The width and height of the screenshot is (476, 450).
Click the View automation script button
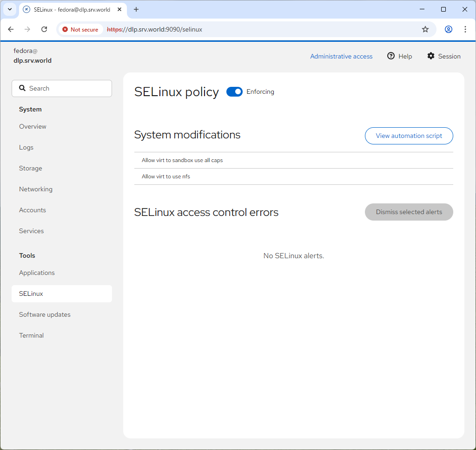409,136
